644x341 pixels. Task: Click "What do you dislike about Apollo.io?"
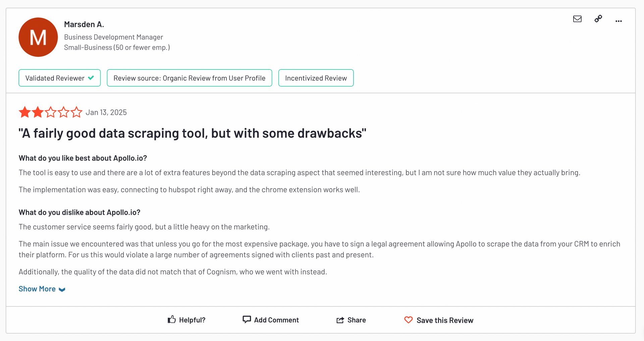(79, 212)
